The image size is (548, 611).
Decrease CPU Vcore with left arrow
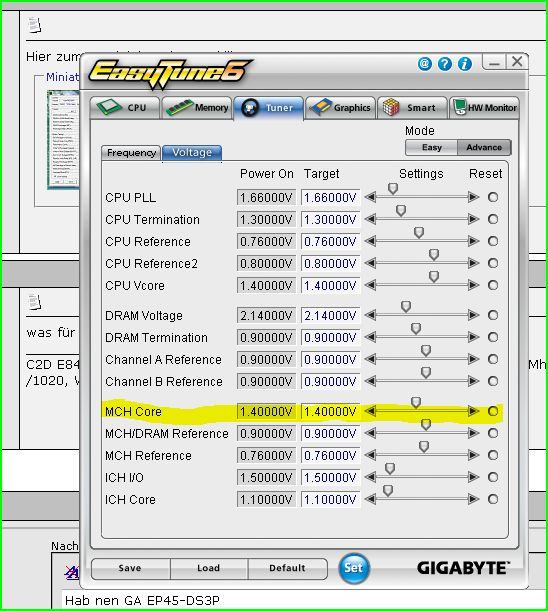click(370, 285)
